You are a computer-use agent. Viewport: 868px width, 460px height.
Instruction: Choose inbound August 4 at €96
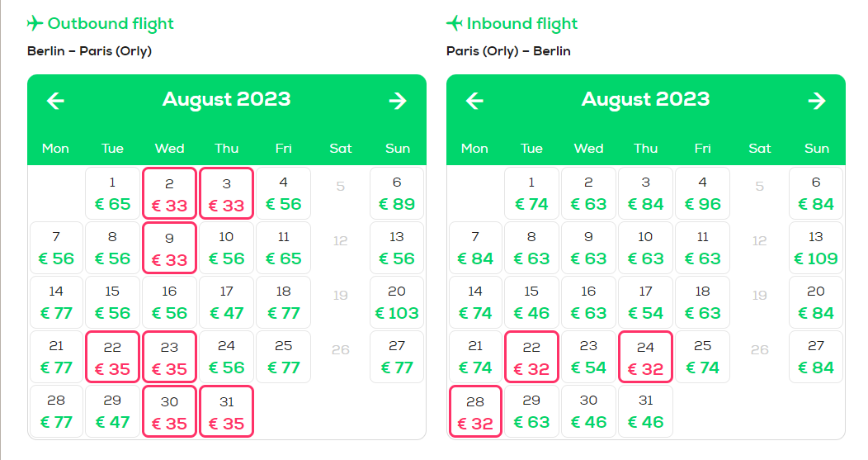(702, 193)
